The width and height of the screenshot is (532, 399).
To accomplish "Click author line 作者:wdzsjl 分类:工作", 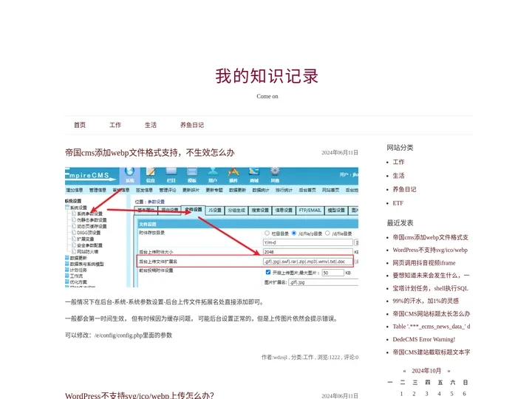I will (x=310, y=358).
